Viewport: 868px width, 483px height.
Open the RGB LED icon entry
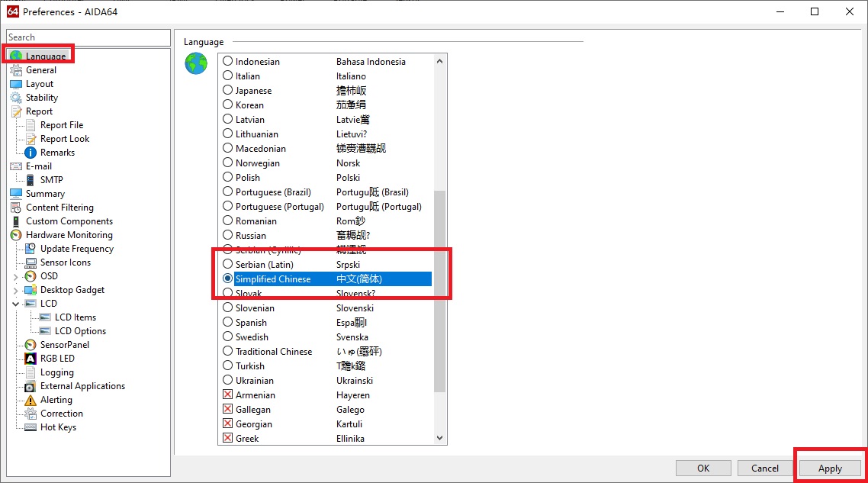pos(31,359)
